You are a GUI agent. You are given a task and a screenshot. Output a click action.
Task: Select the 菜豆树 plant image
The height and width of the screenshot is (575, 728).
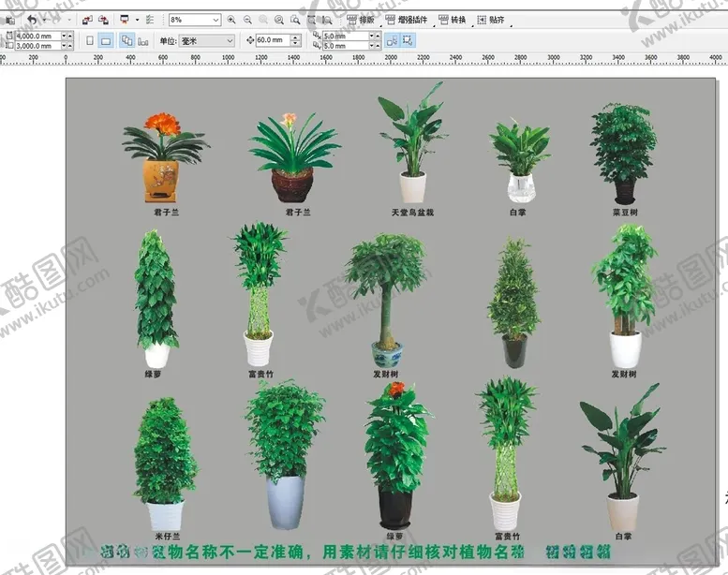pyautogui.click(x=624, y=154)
